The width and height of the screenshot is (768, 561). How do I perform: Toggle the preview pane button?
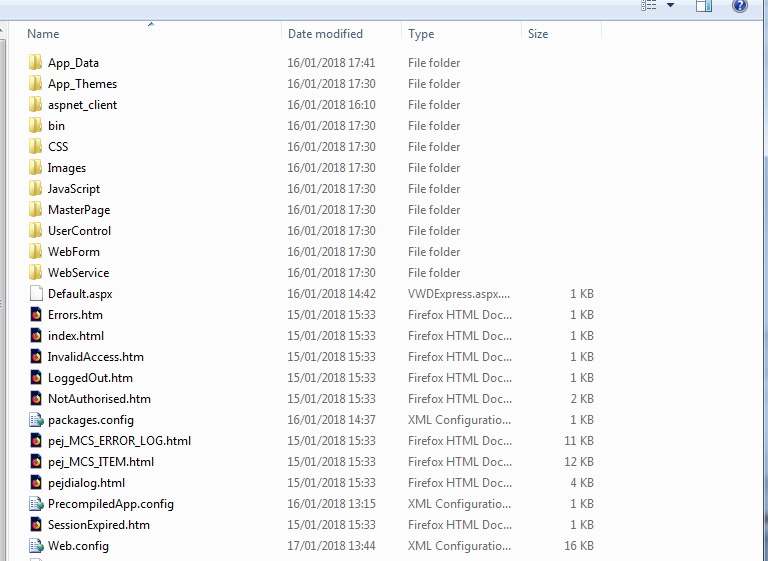(704, 6)
